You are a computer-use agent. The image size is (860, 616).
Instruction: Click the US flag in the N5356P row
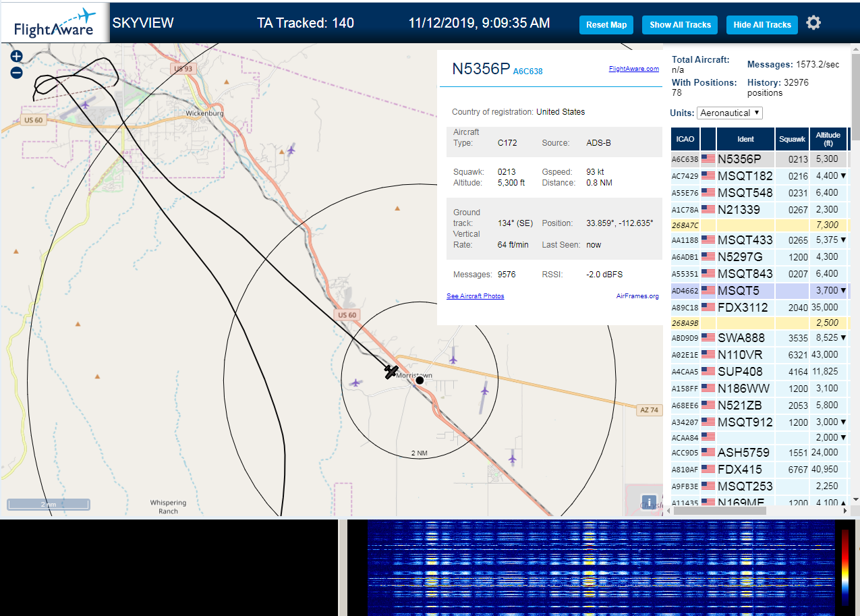click(x=708, y=159)
